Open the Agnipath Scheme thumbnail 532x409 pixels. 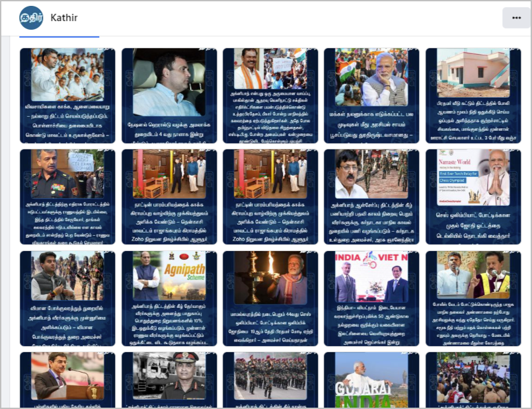169,299
